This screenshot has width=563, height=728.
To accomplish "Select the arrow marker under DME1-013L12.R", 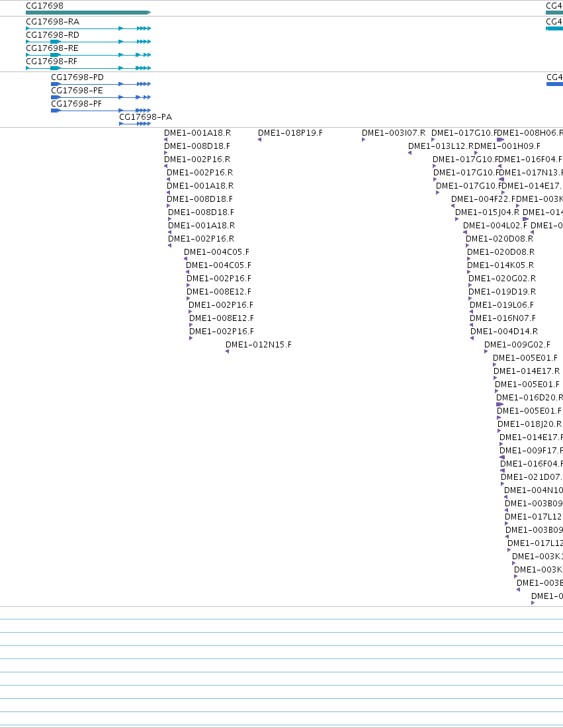I will click(x=410, y=153).
